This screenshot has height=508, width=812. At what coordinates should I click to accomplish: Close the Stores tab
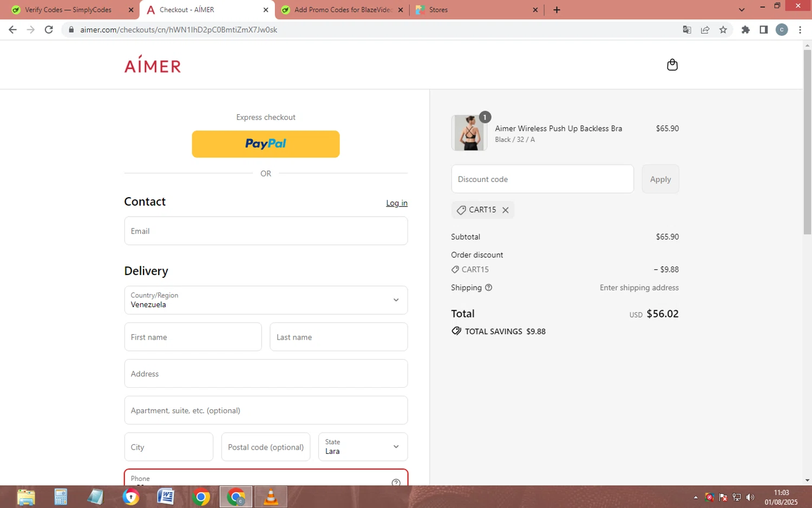tap(535, 10)
